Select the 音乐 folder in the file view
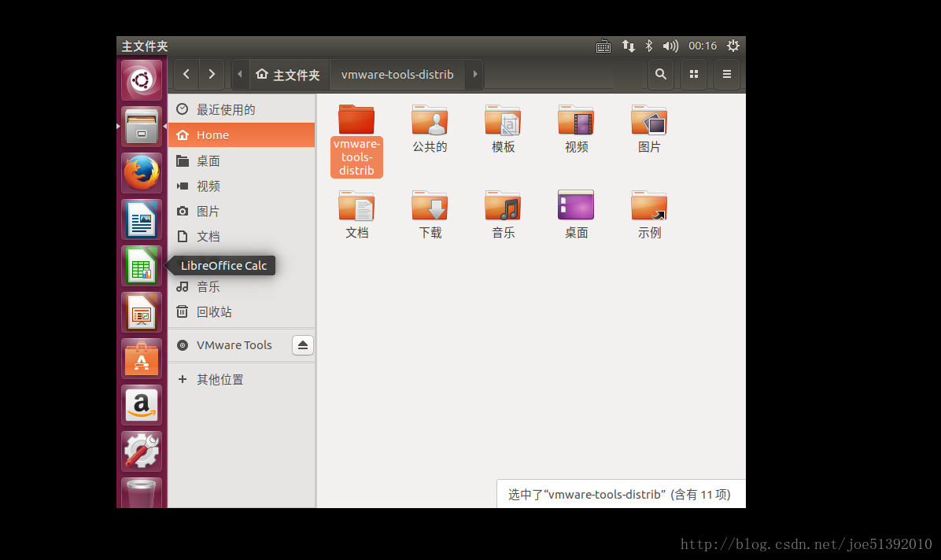Screen dimensions: 941x560 pyautogui.click(x=503, y=215)
